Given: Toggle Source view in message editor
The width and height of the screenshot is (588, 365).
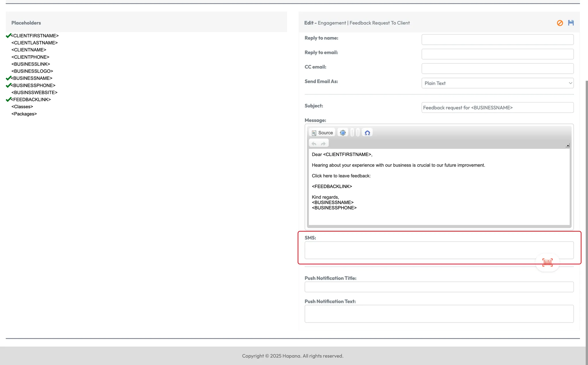Looking at the screenshot, I should (322, 133).
